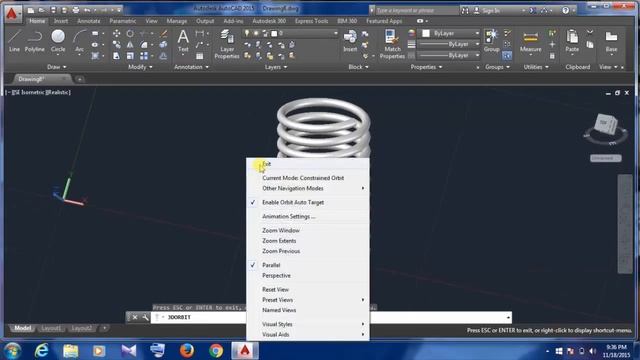This screenshot has height=360, width=640.
Task: Click the AutoCAD application menu logo
Action: tap(12, 14)
